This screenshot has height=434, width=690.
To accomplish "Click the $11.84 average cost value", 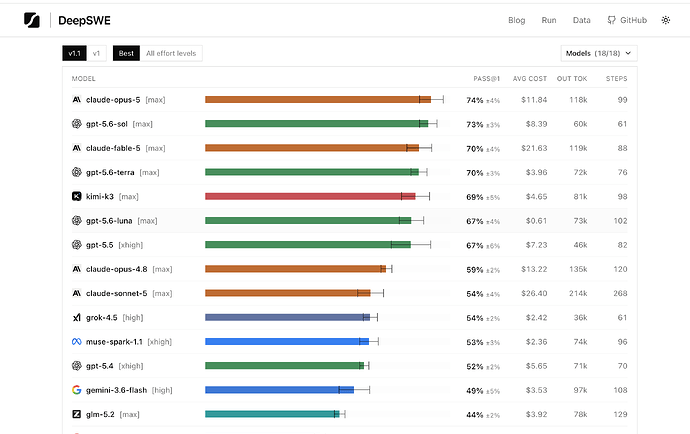I will click(534, 100).
